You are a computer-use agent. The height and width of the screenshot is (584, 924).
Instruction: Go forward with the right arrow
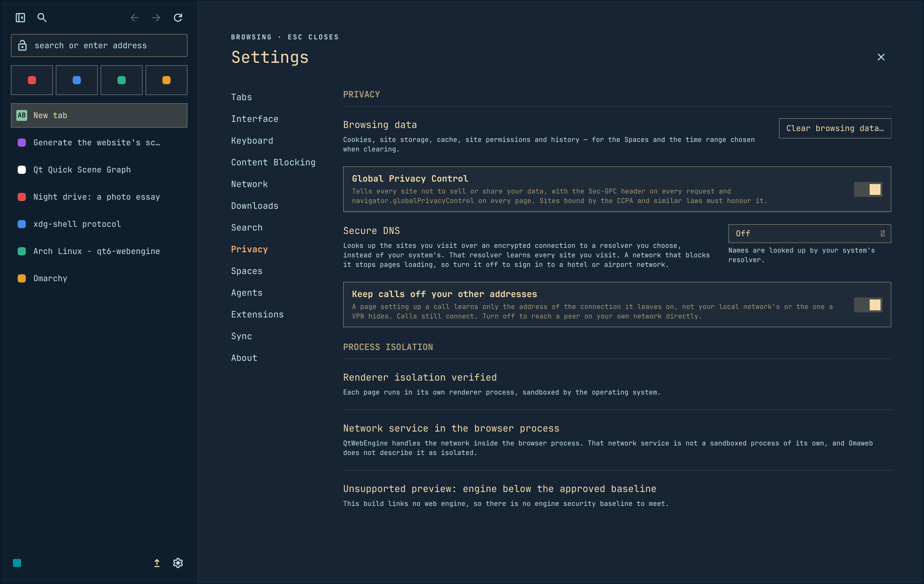coord(156,18)
